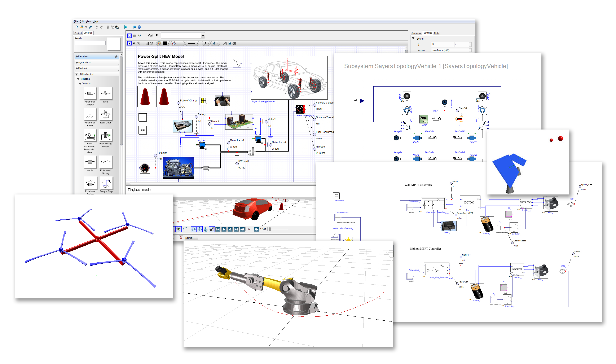This screenshot has width=616, height=364.
Task: Click the red X button
Action: [181, 238]
